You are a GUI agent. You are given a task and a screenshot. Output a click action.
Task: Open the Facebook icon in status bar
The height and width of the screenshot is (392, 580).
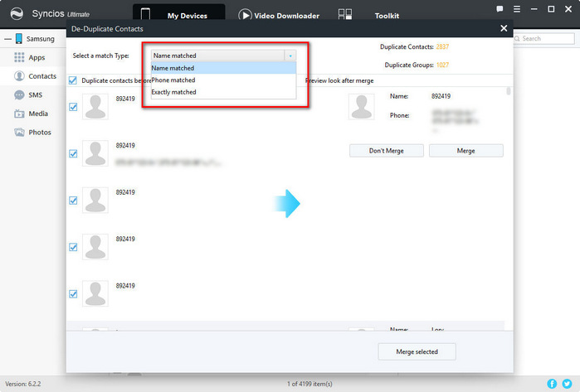(552, 384)
